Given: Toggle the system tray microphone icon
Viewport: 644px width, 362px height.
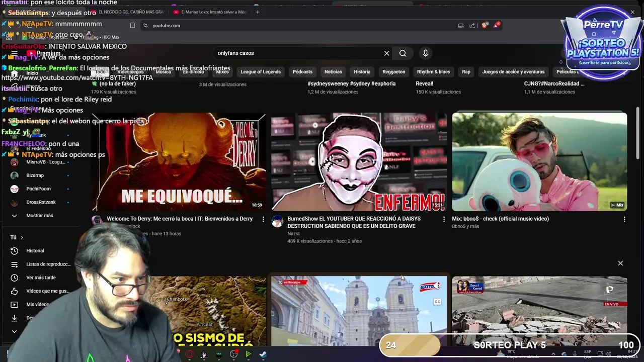Looking at the screenshot, I should click(575, 354).
